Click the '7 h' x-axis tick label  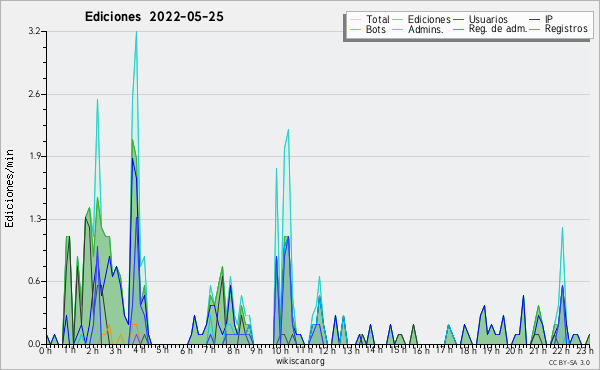210,350
